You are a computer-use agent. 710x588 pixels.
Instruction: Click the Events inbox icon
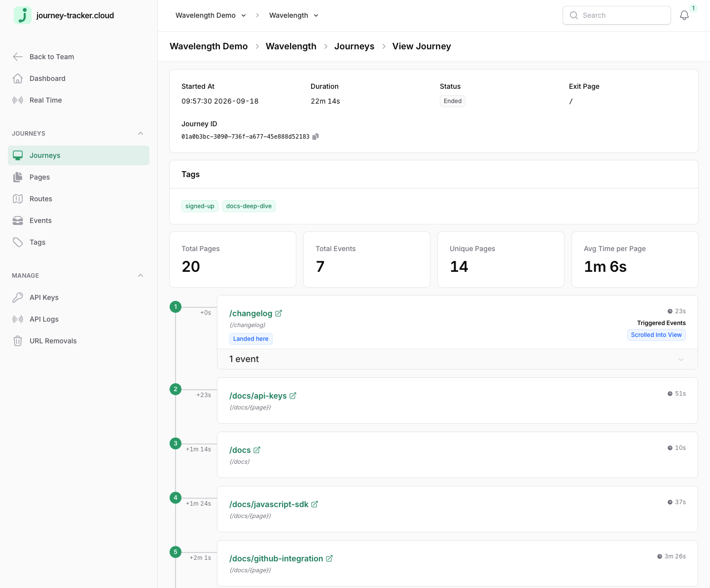click(18, 220)
